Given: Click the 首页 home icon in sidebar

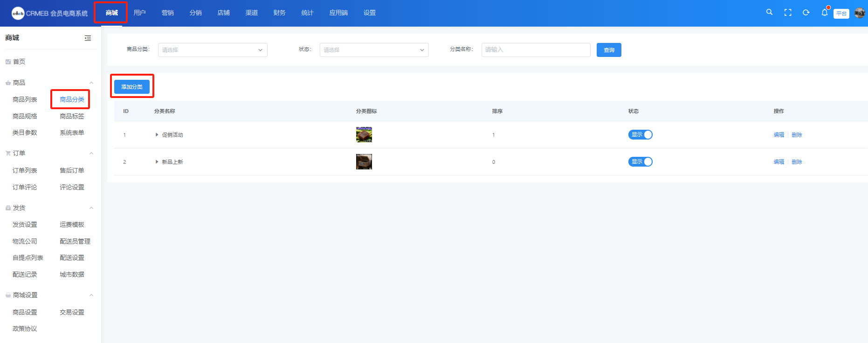Looking at the screenshot, I should pos(8,62).
